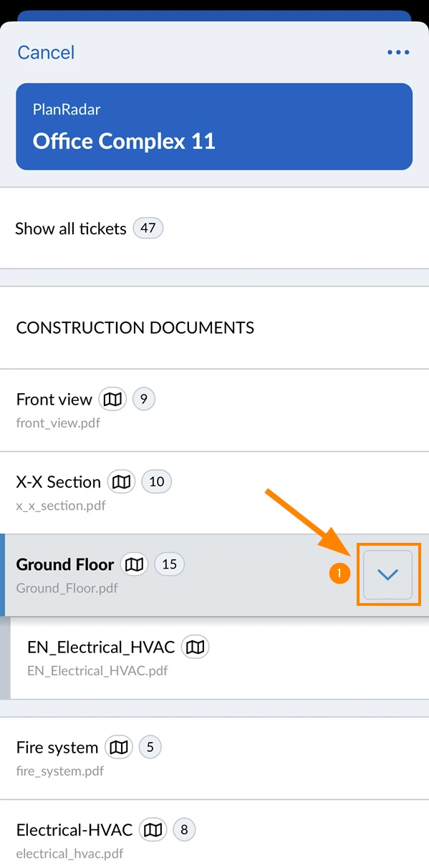The height and width of the screenshot is (868, 429).
Task: Tap the Fire system ticket badge 5
Action: (x=150, y=748)
